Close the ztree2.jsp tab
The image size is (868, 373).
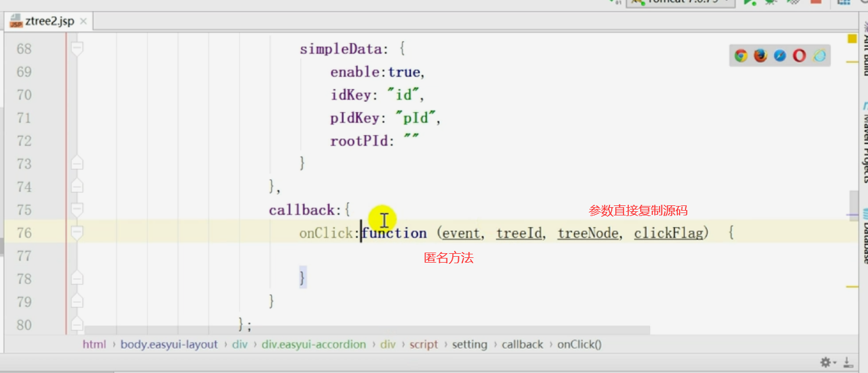(83, 21)
